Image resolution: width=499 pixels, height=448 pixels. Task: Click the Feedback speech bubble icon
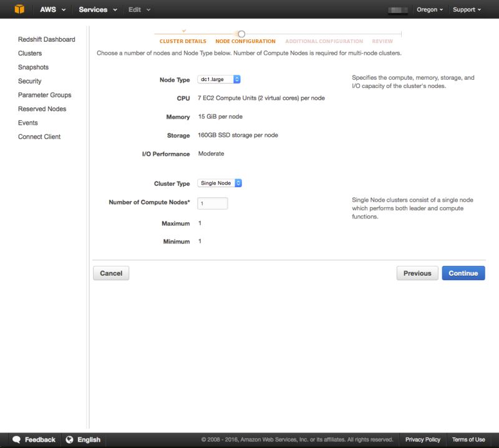point(17,439)
